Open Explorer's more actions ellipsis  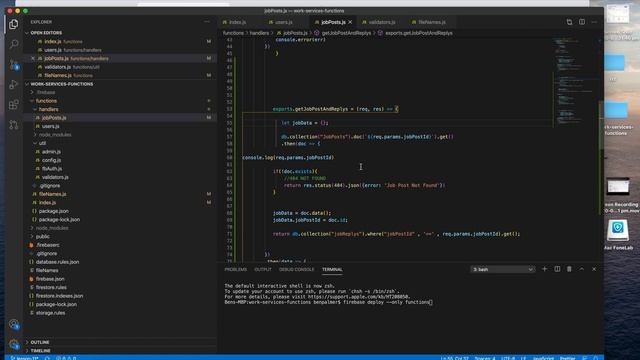(x=207, y=22)
